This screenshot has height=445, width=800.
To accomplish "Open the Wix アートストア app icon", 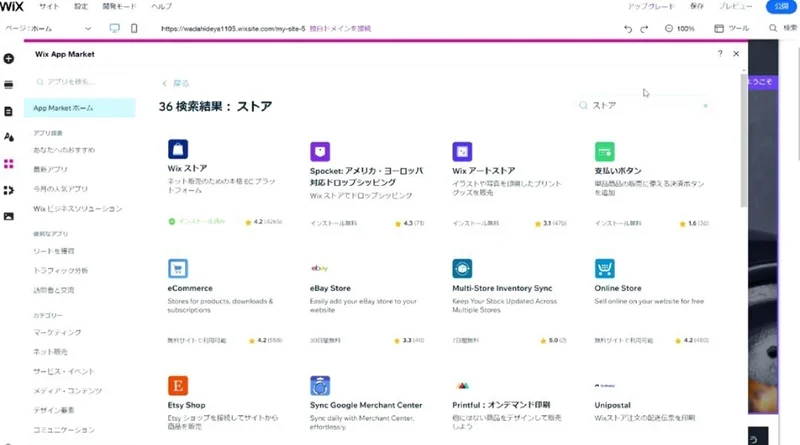I will click(x=462, y=152).
